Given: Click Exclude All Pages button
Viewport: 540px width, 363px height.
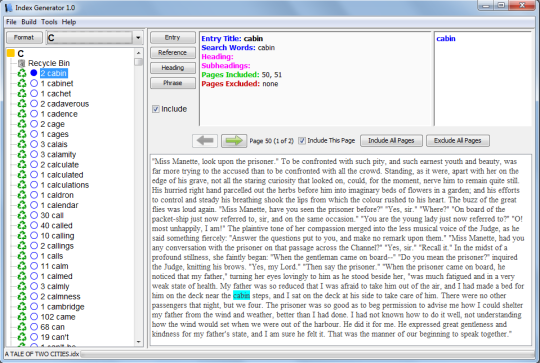Looking at the screenshot, I should 458,141.
